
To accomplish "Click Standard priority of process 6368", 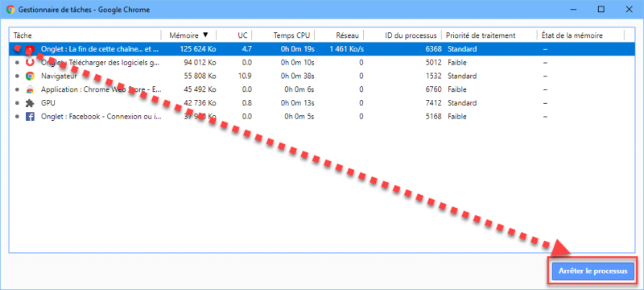I will (462, 49).
